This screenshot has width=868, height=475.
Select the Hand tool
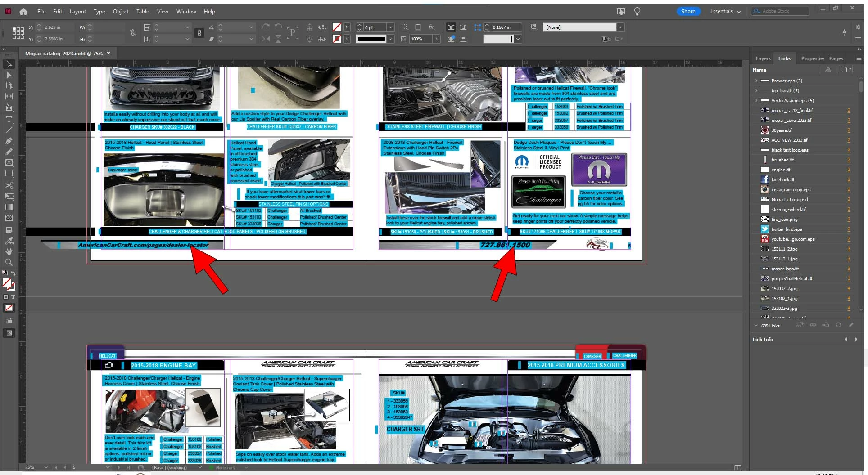coord(9,251)
